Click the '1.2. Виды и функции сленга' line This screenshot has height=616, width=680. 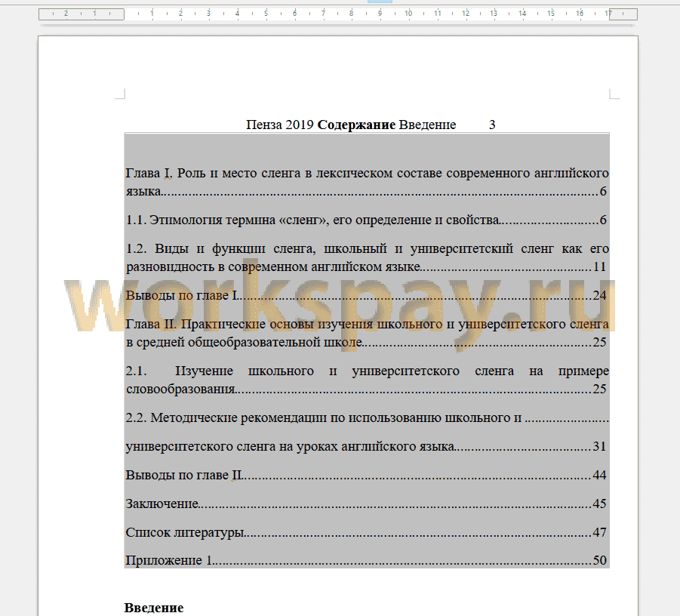pyautogui.click(x=367, y=248)
